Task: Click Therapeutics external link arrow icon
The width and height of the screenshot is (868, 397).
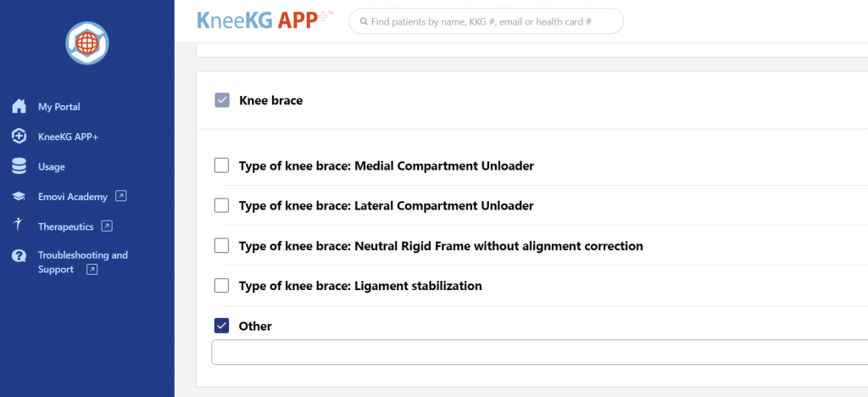Action: (x=108, y=226)
